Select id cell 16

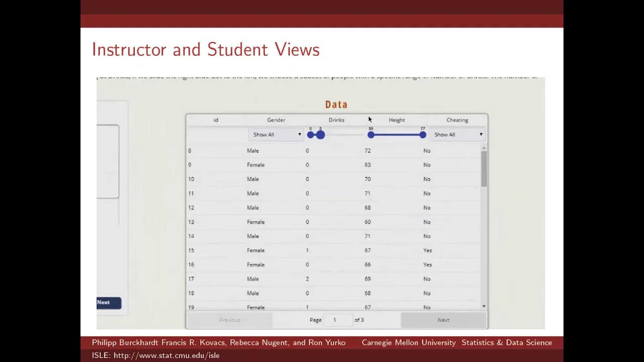pos(191,264)
